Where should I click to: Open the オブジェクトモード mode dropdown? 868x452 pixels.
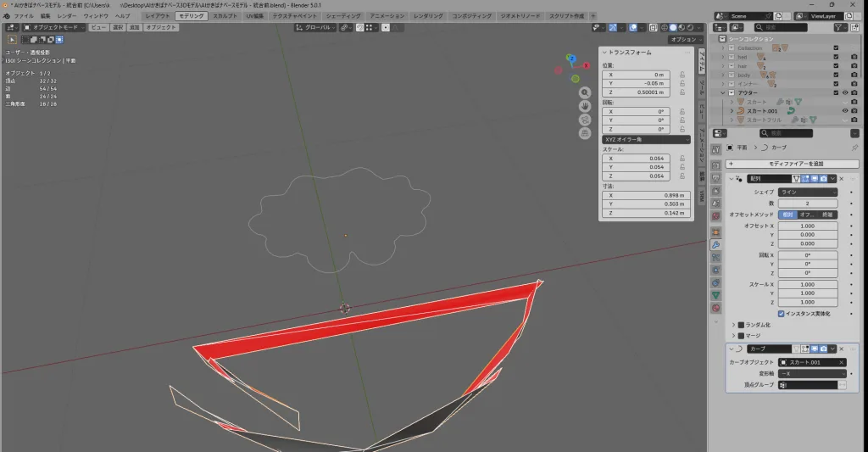53,27
